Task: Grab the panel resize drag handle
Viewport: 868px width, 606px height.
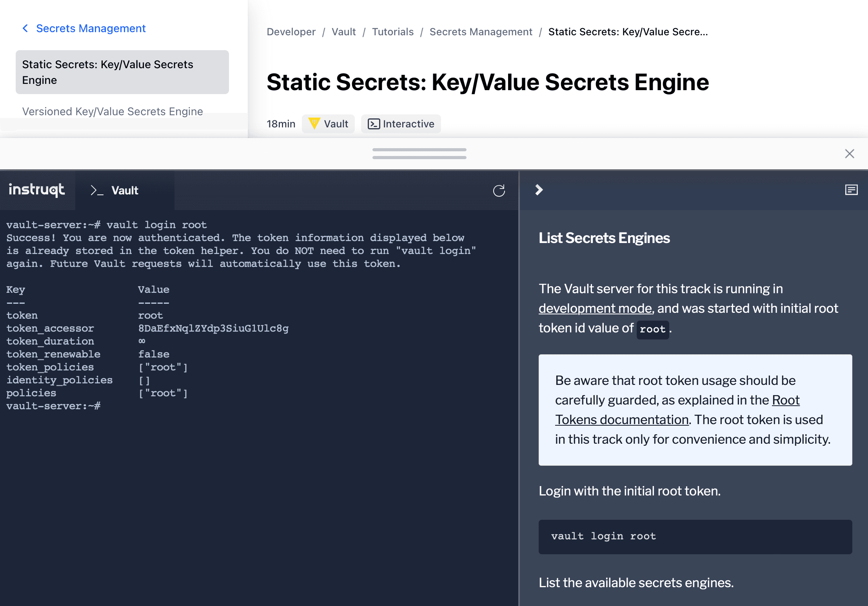Action: tap(419, 154)
